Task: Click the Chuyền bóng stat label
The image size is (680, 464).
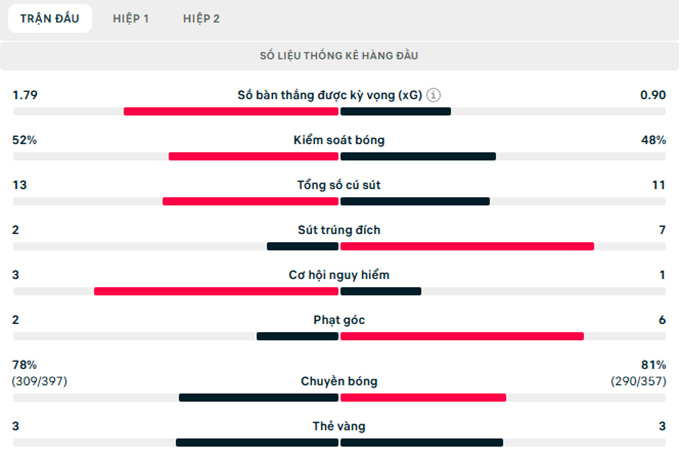Action: (x=340, y=381)
